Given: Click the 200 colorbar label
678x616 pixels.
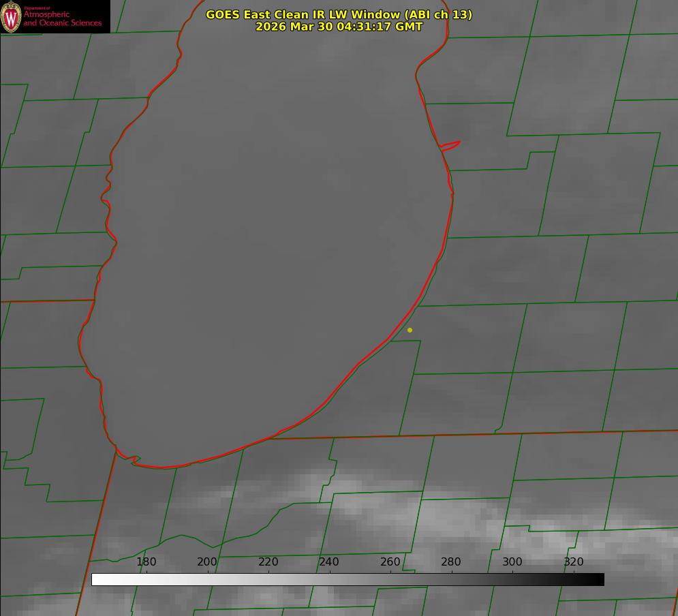Looking at the screenshot, I should (x=207, y=561).
